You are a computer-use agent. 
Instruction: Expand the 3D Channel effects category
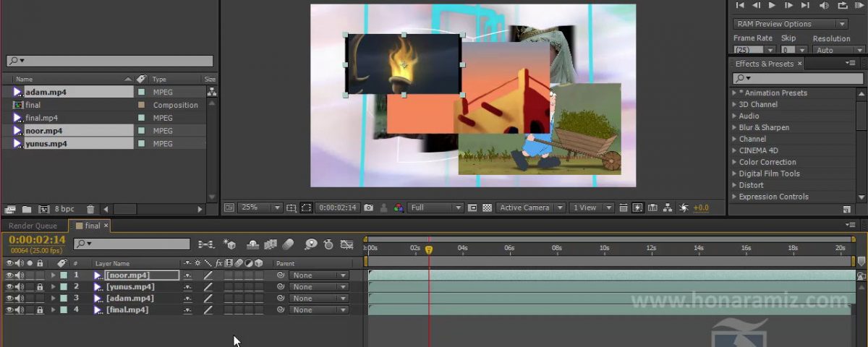[734, 104]
